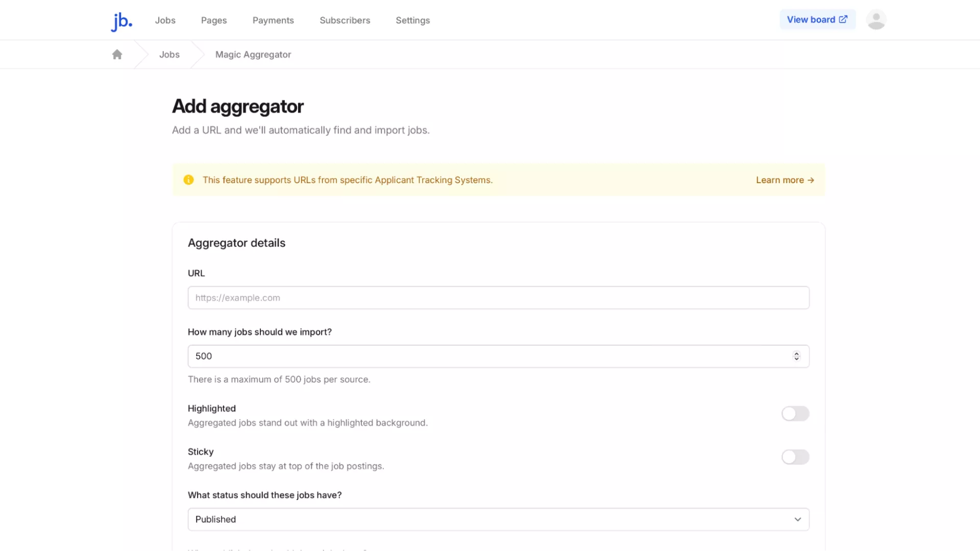This screenshot has width=980, height=551.
Task: Open Settings in top navigation
Action: point(412,20)
